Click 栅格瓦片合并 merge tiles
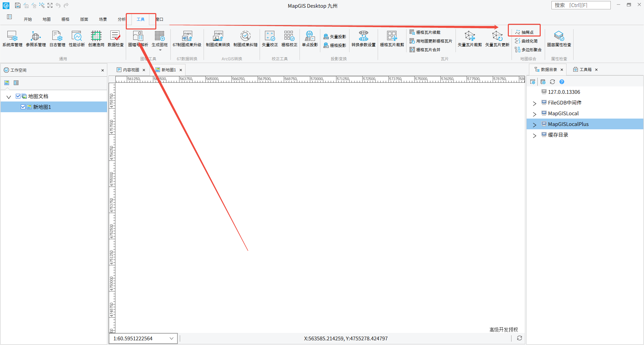644x345 pixels. (425, 50)
